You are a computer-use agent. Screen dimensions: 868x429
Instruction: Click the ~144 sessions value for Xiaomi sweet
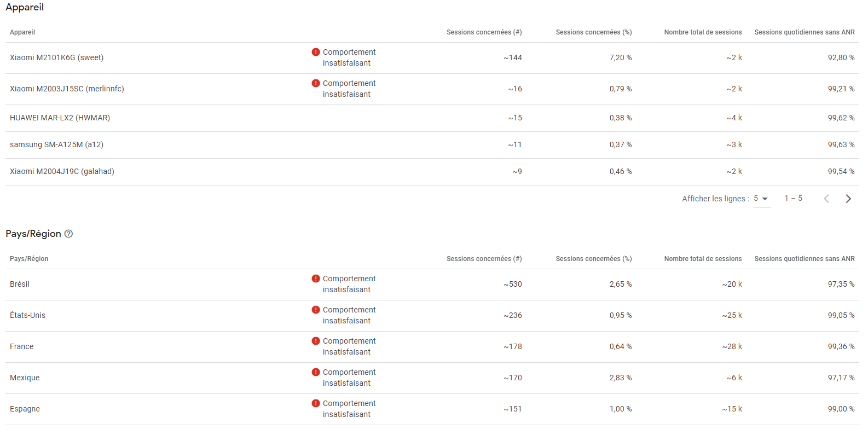pos(513,57)
